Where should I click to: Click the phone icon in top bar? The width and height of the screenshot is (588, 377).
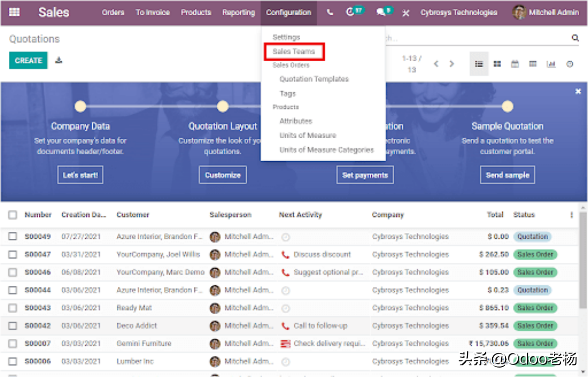click(330, 13)
